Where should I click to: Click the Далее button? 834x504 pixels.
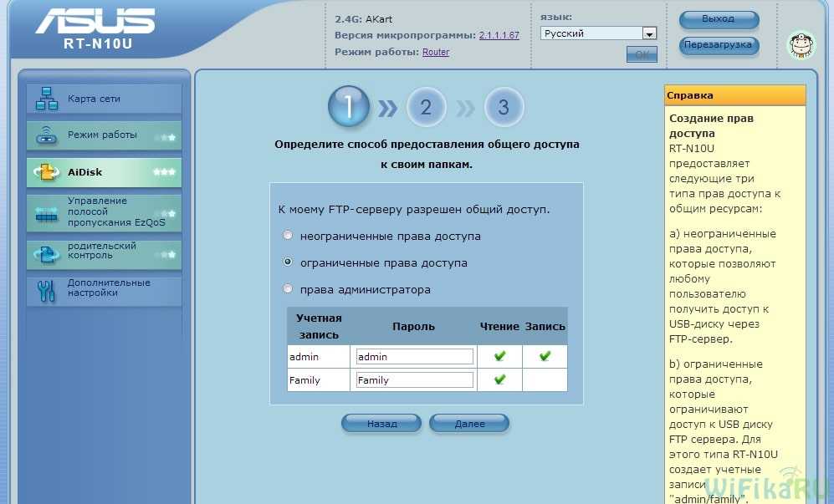point(469,424)
